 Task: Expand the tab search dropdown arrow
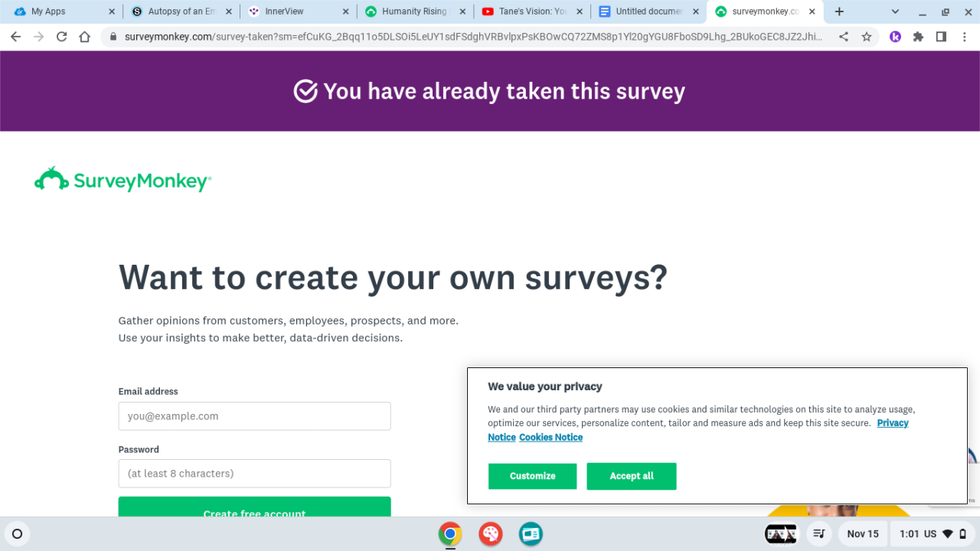point(895,11)
